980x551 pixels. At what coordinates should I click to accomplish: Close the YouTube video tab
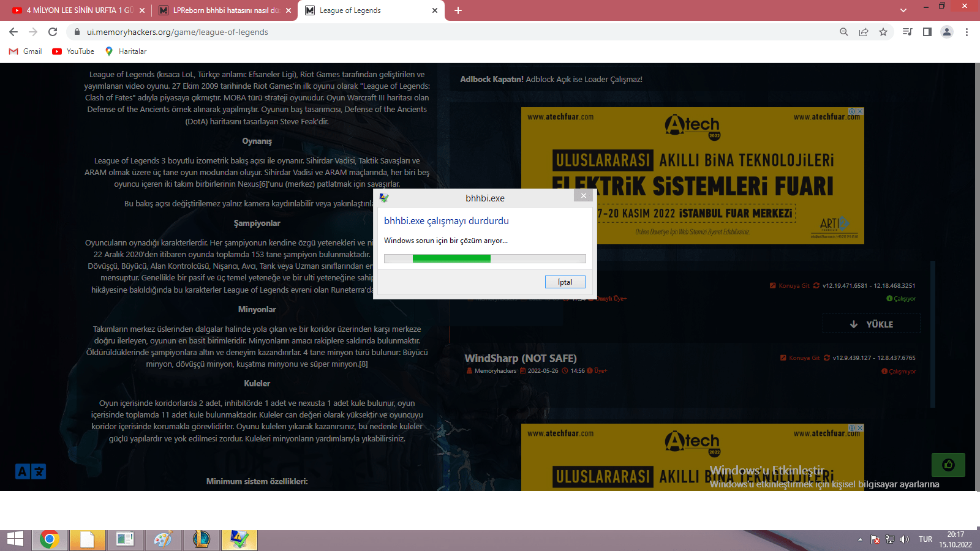pos(142,10)
